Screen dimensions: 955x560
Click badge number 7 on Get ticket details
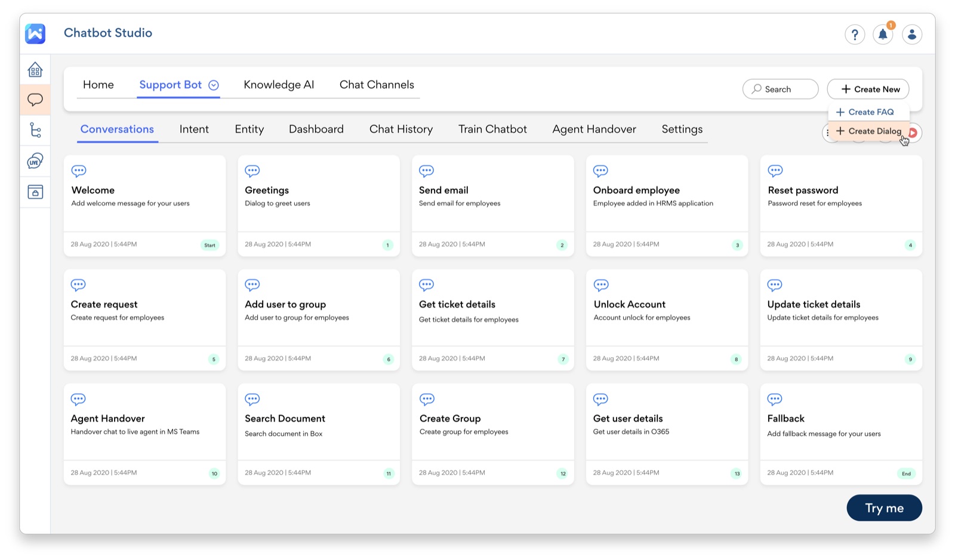(x=563, y=359)
